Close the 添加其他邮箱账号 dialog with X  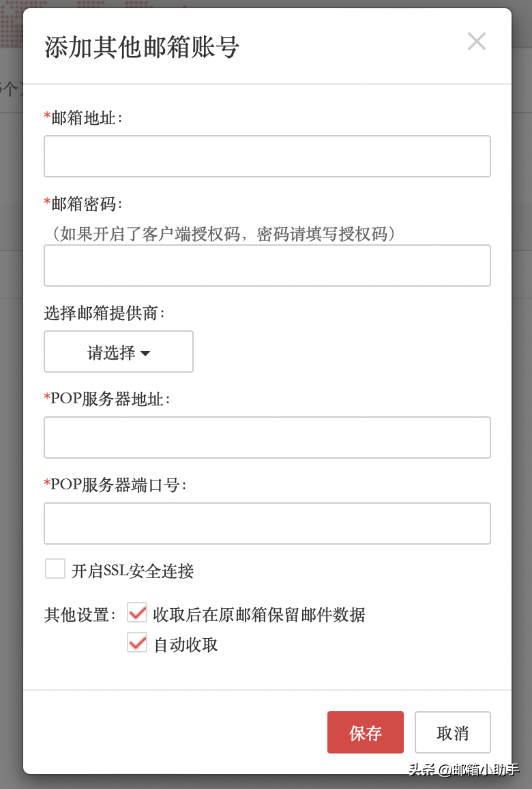[477, 41]
